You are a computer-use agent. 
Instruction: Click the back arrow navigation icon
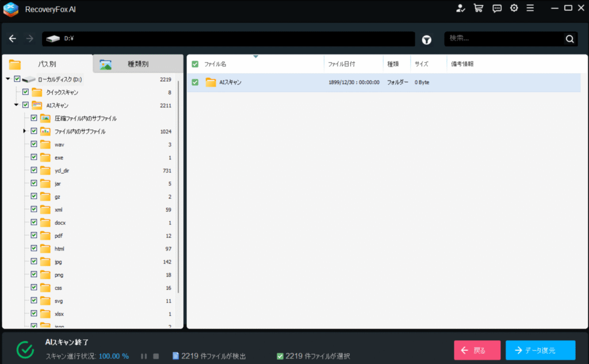coord(13,39)
